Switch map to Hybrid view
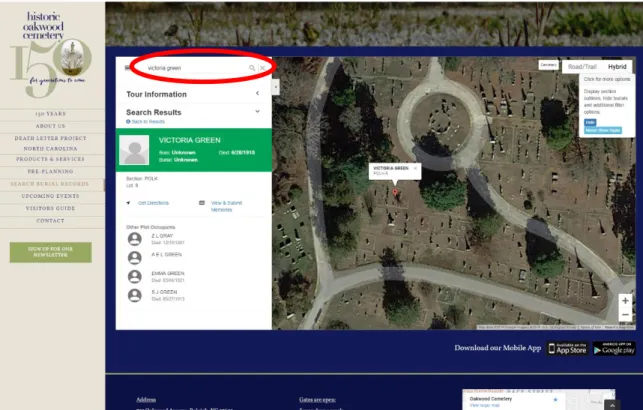The image size is (643, 410). pyautogui.click(x=617, y=66)
